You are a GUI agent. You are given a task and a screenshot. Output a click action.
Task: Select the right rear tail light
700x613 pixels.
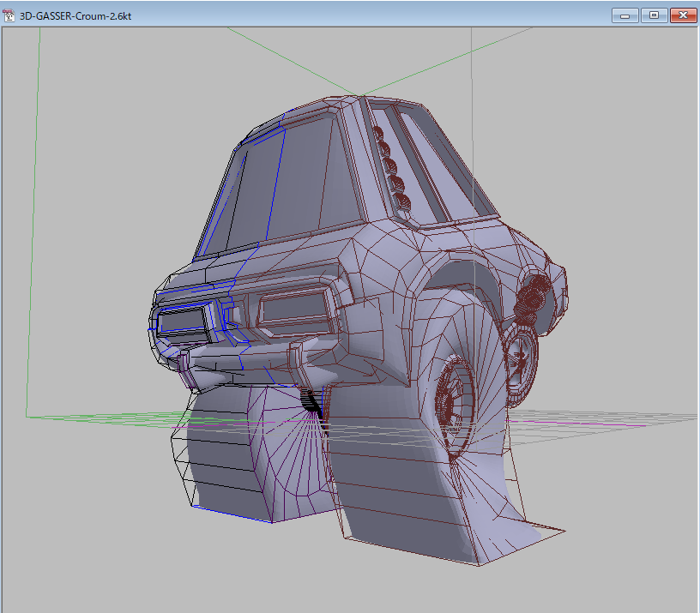tap(296, 310)
